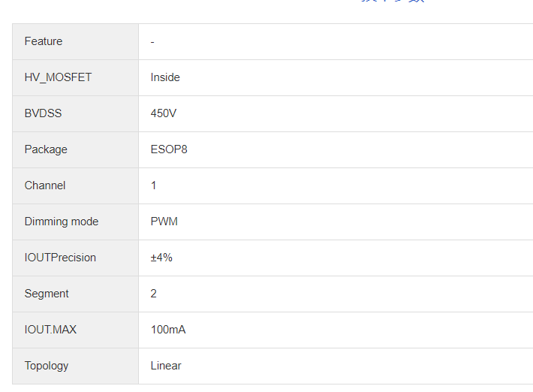Click the Channel label cell
This screenshot has width=533, height=392.
45,185
